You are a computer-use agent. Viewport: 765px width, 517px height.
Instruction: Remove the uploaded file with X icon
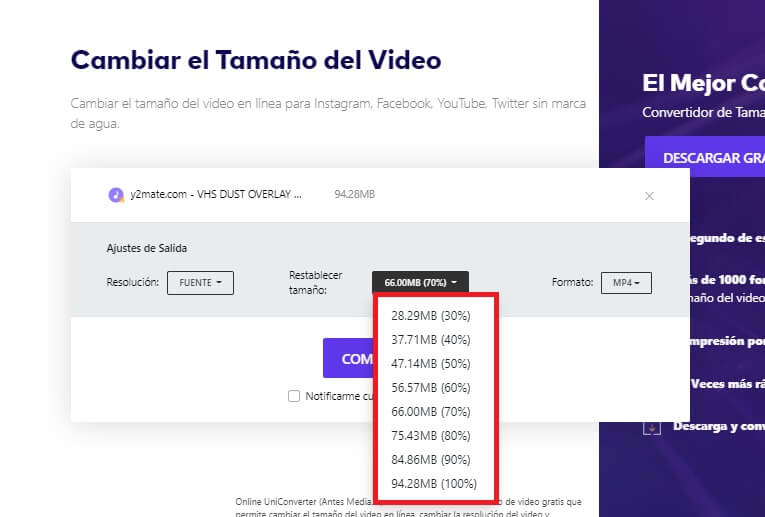coord(649,196)
